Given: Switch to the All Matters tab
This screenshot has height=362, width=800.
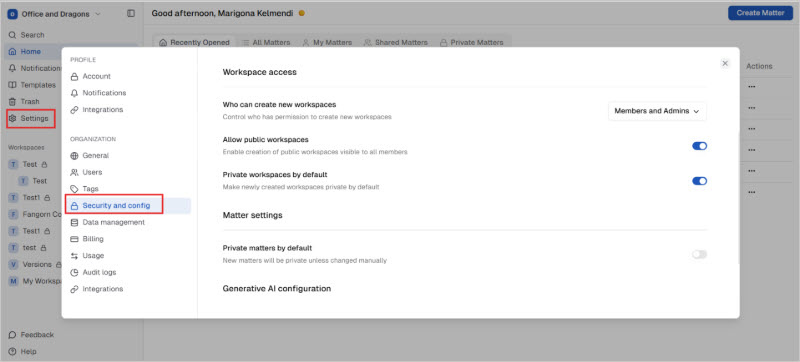Looking at the screenshot, I should coord(266,42).
